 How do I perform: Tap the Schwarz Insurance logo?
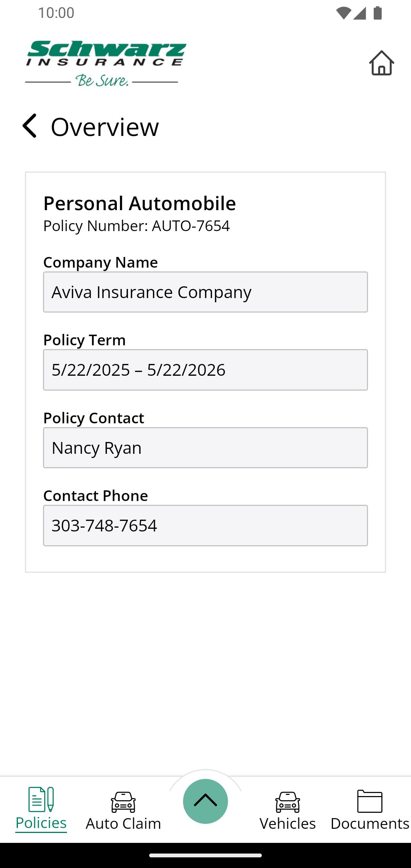click(106, 64)
